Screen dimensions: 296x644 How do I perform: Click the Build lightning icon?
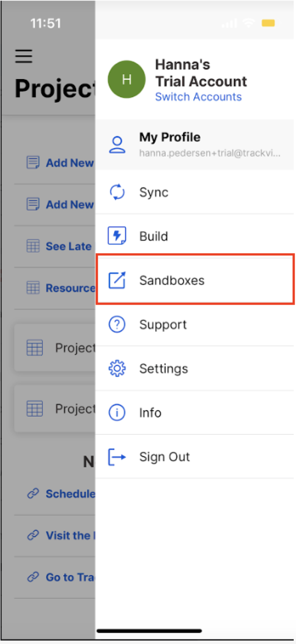click(x=117, y=236)
